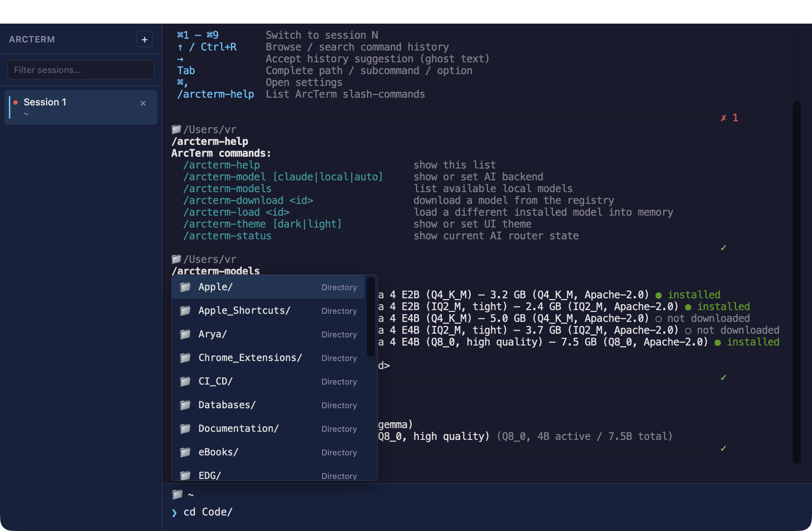The width and height of the screenshot is (812, 531).
Task: Choose Arya/ directory suggestion
Action: point(268,334)
